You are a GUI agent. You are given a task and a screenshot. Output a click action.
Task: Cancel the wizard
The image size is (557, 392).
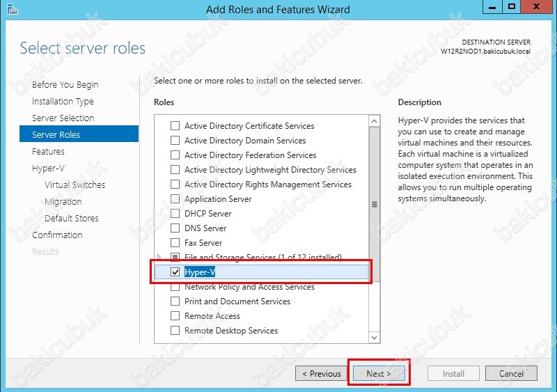(511, 373)
